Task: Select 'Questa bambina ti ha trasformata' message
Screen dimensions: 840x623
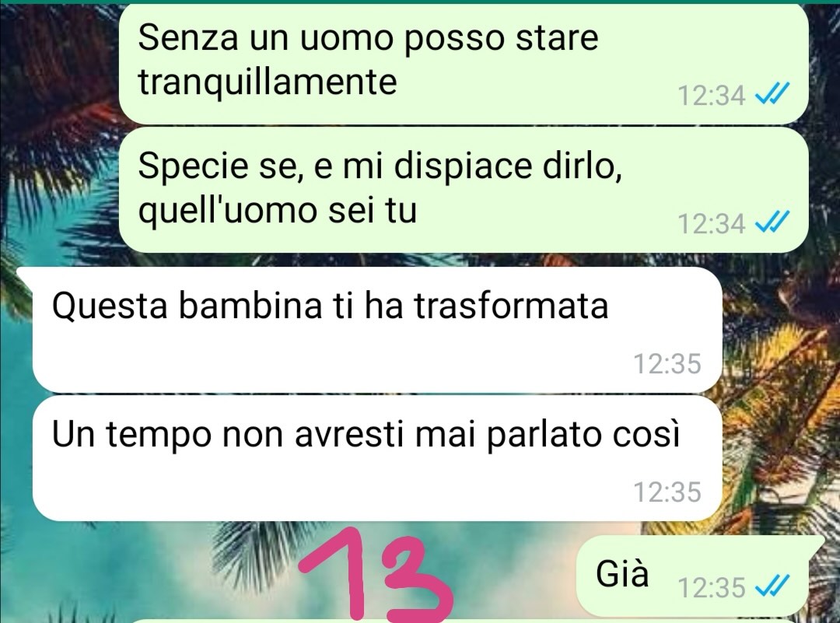Action: point(377,330)
